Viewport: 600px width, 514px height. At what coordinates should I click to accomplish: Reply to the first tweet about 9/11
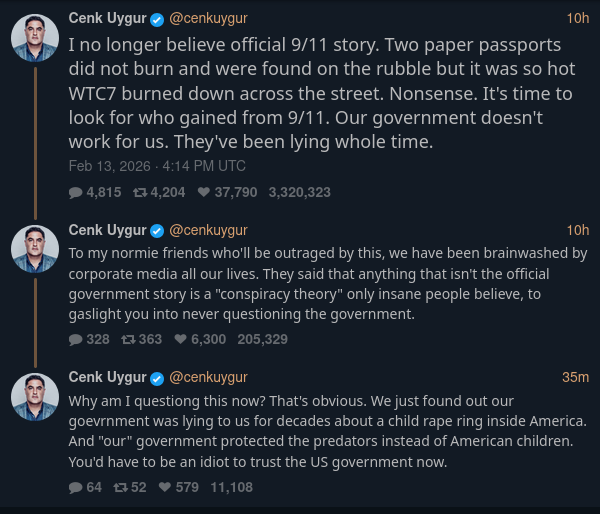click(x=76, y=192)
